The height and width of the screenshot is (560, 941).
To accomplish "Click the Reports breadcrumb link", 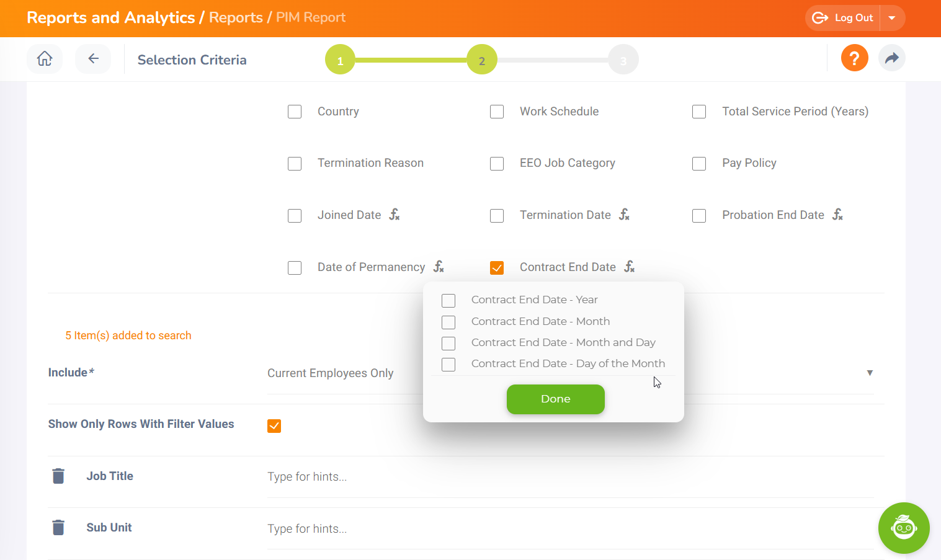I will (236, 17).
